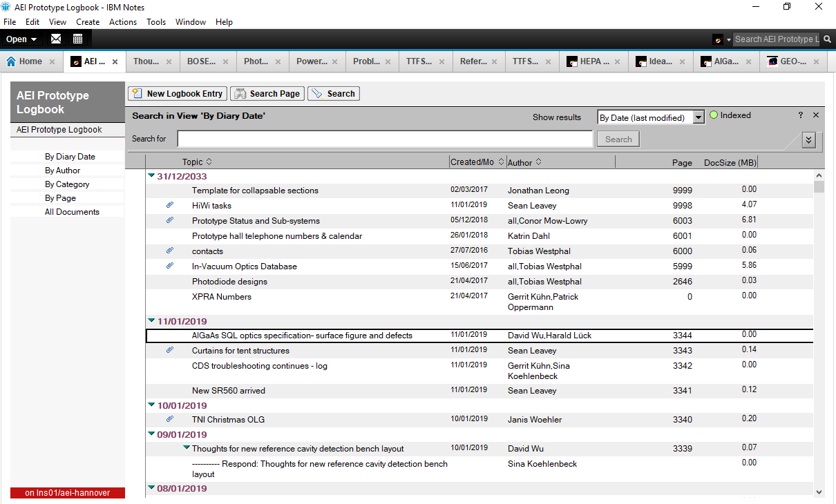Open the Actions menu
836x504 pixels.
(x=123, y=21)
